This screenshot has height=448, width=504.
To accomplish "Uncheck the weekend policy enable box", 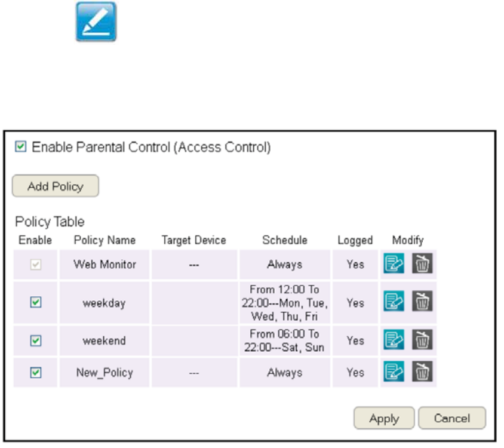I will 36,340.
